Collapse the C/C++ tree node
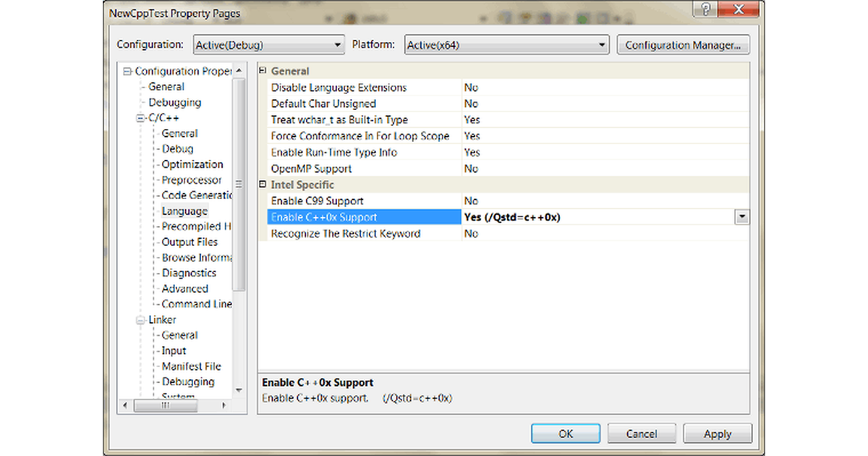Image resolution: width=868 pixels, height=456 pixels. coord(141,118)
